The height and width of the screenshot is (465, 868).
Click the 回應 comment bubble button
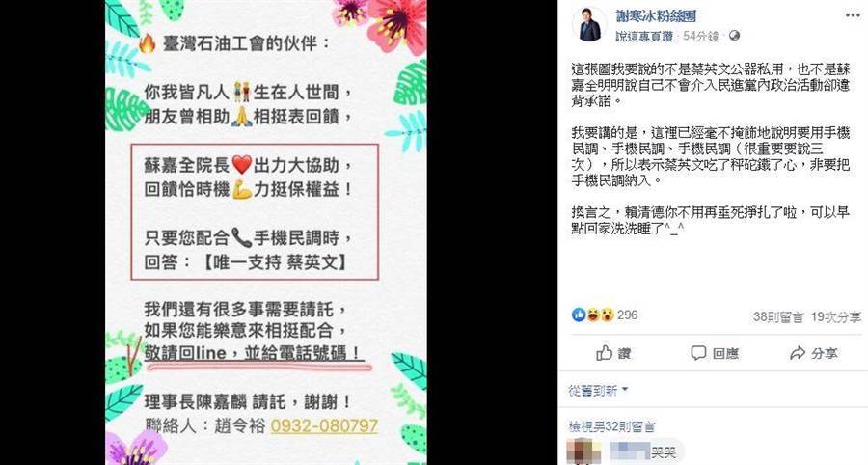point(714,353)
